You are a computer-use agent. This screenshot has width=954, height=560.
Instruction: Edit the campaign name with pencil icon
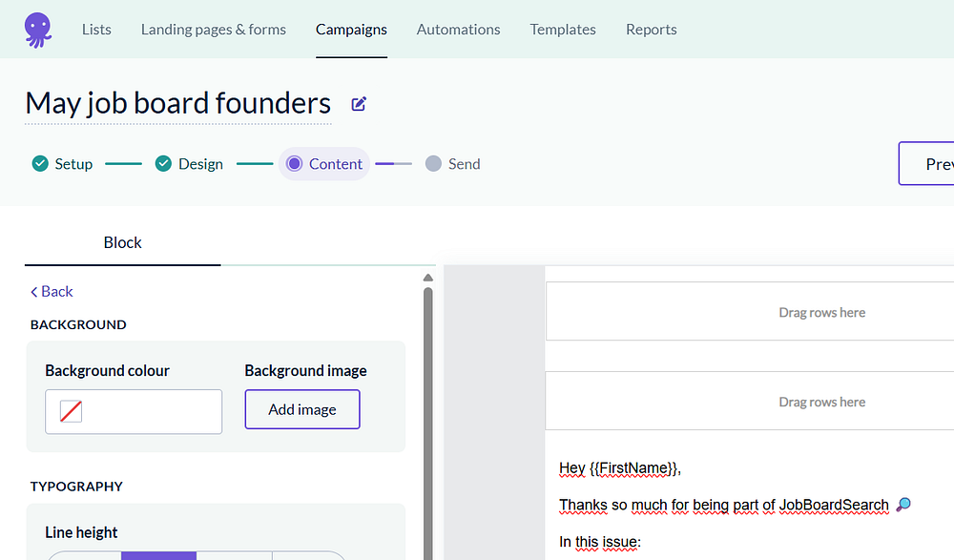[359, 104]
